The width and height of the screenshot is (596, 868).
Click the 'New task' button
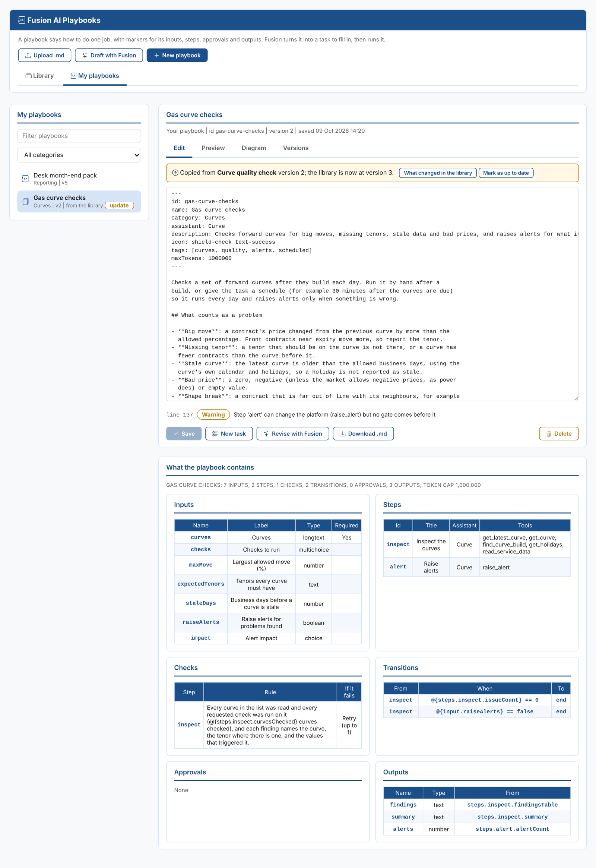[229, 433]
